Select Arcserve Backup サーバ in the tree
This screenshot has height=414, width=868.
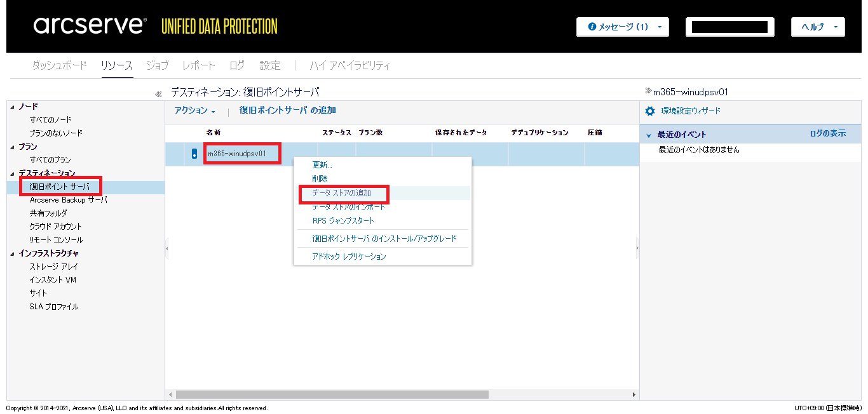click(69, 200)
